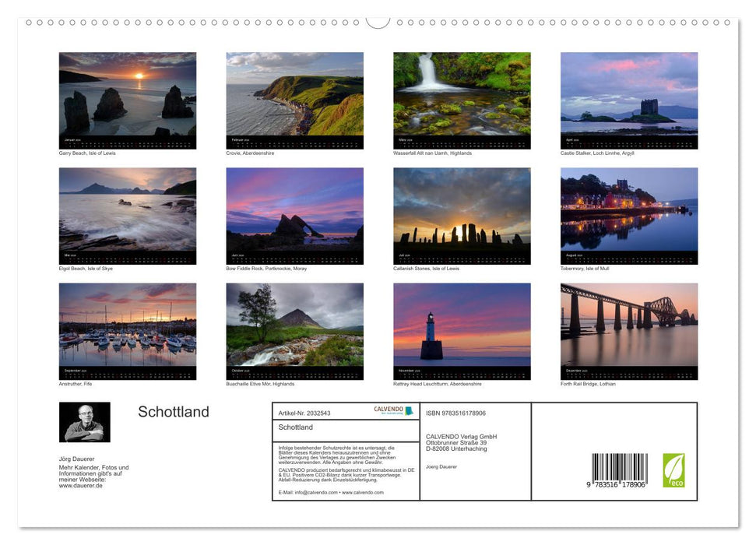The width and height of the screenshot is (756, 545).
Task: Select the Buachaille Etive Mòr caption text
Action: coord(258,383)
